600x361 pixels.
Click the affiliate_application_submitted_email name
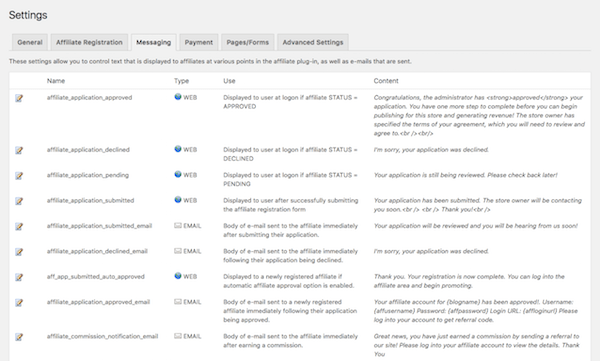click(99, 226)
